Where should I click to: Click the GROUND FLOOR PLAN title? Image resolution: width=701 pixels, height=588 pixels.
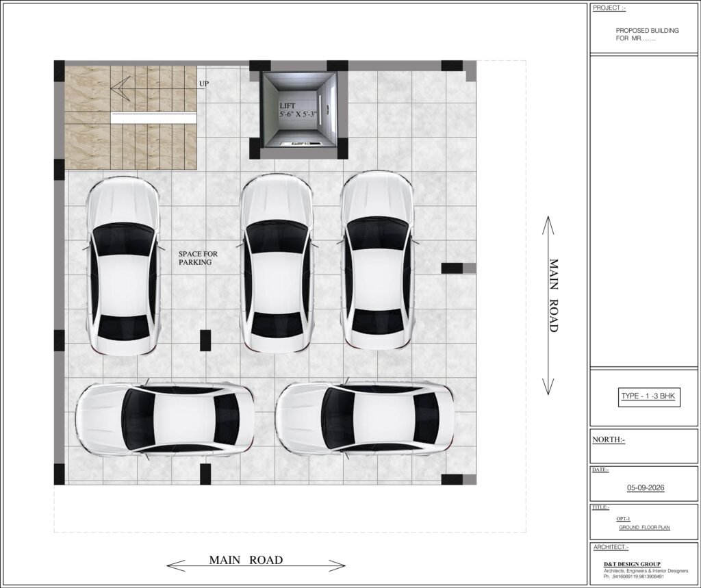(x=644, y=528)
